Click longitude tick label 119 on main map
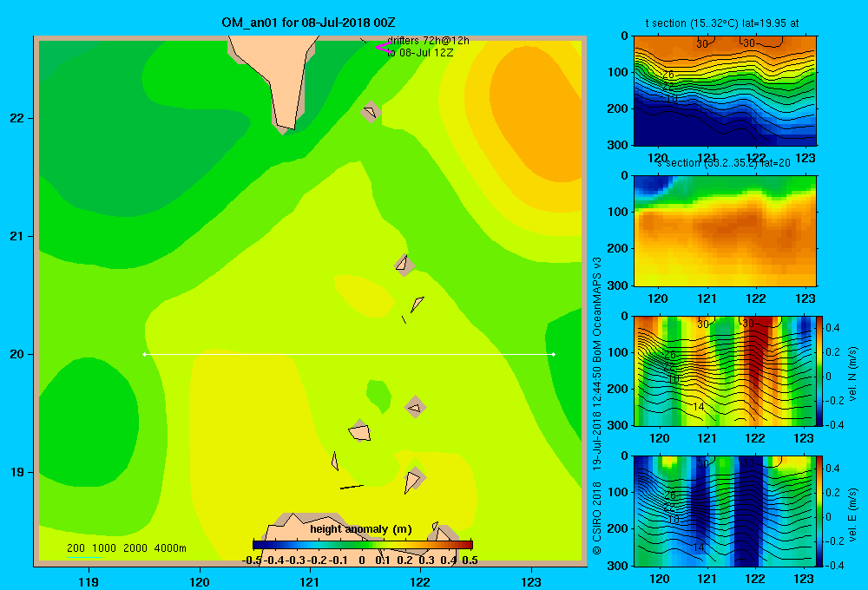 89,581
